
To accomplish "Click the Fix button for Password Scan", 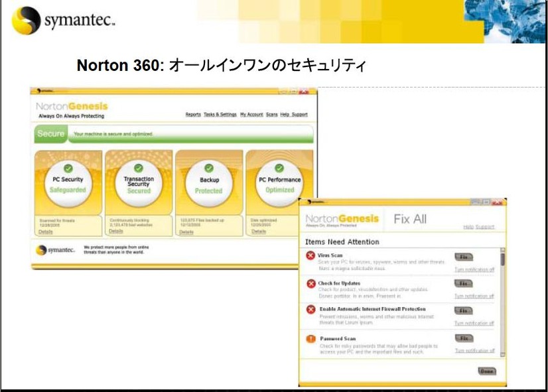I will point(464,338).
